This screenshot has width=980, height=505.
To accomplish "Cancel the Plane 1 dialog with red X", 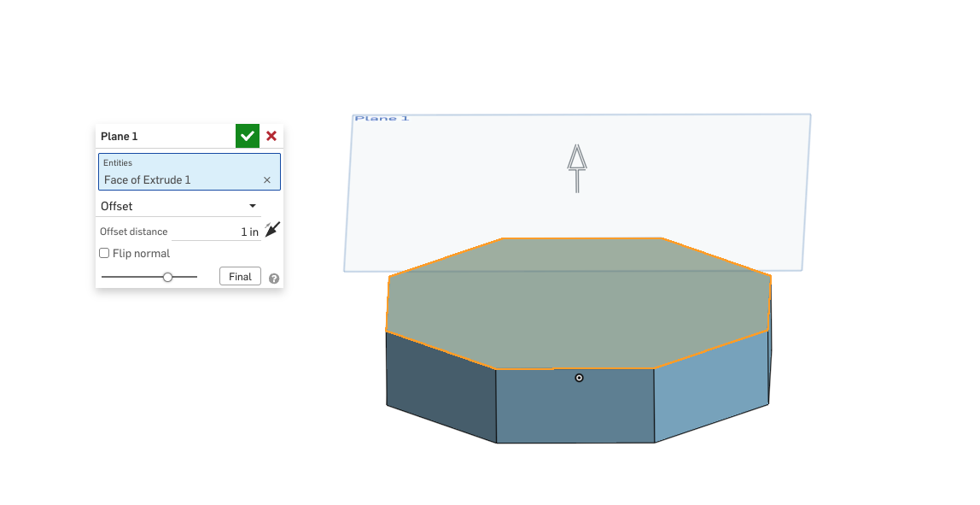I will click(x=271, y=136).
